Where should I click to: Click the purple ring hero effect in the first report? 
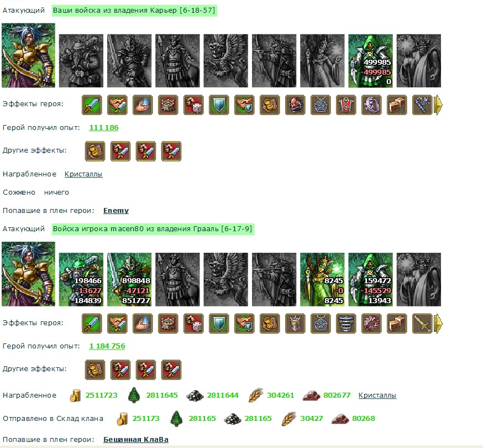[x=371, y=105]
